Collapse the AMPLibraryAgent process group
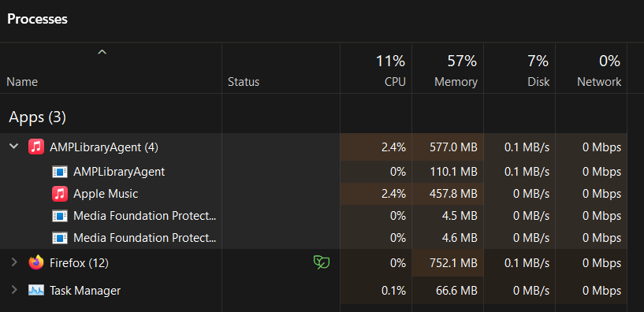 [14, 146]
